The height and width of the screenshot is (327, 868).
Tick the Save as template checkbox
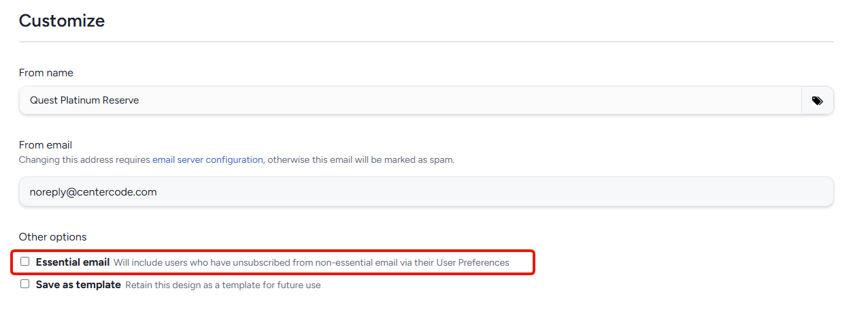click(25, 284)
